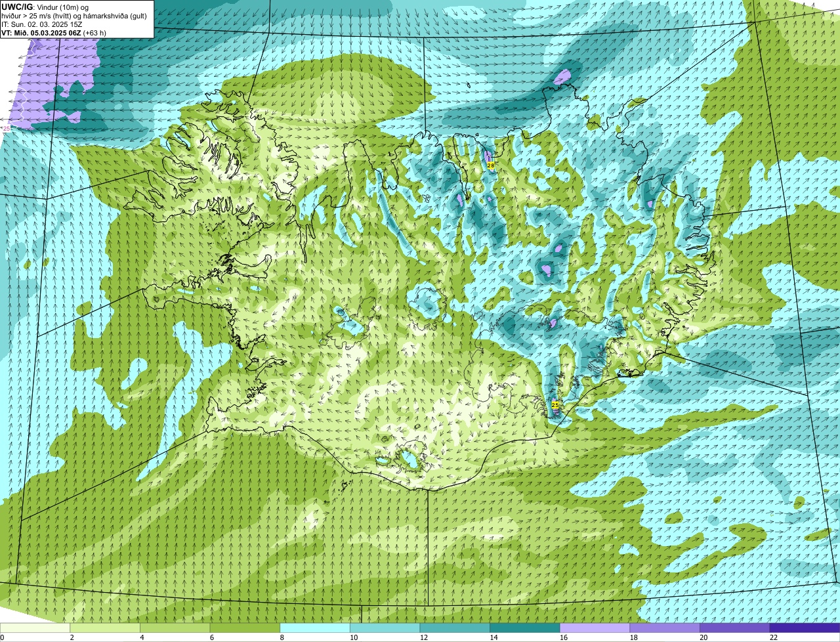Click the legend tick label "2"
This screenshot has height=642, width=840.
pos(72,637)
